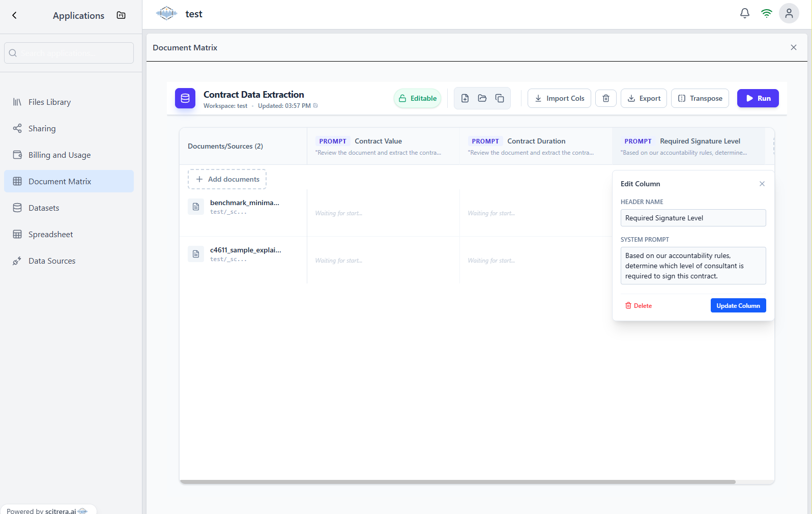This screenshot has height=514, width=812.
Task: Focus the search applications field
Action: point(69,53)
